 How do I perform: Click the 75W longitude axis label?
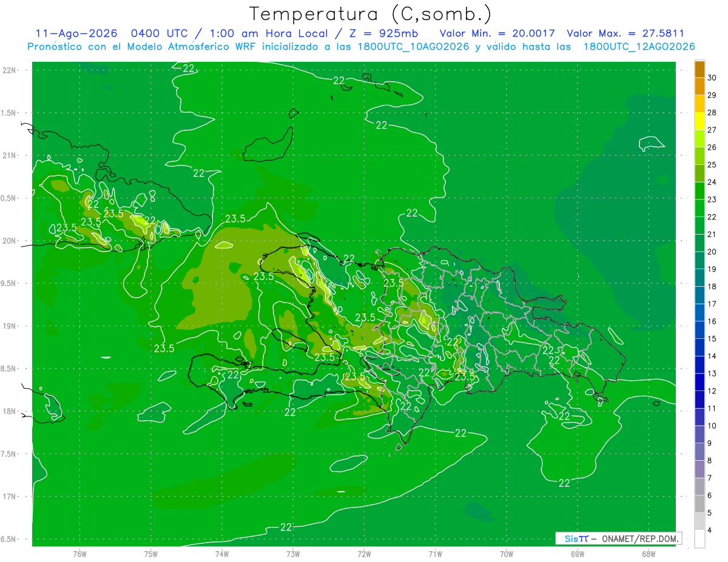click(x=150, y=554)
